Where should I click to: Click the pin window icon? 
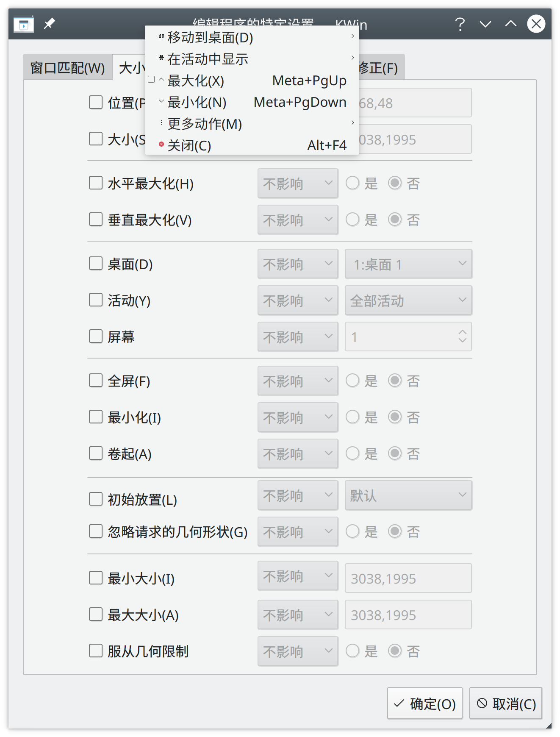coord(50,23)
